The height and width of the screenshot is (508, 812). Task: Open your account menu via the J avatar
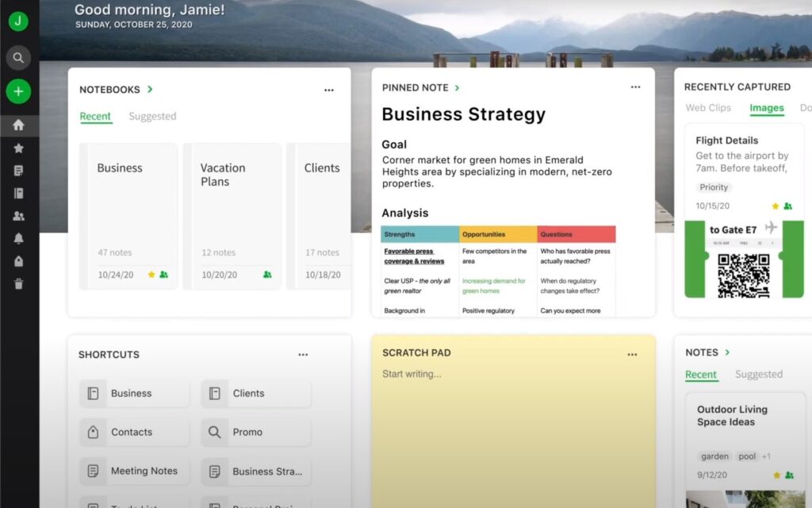pos(18,21)
